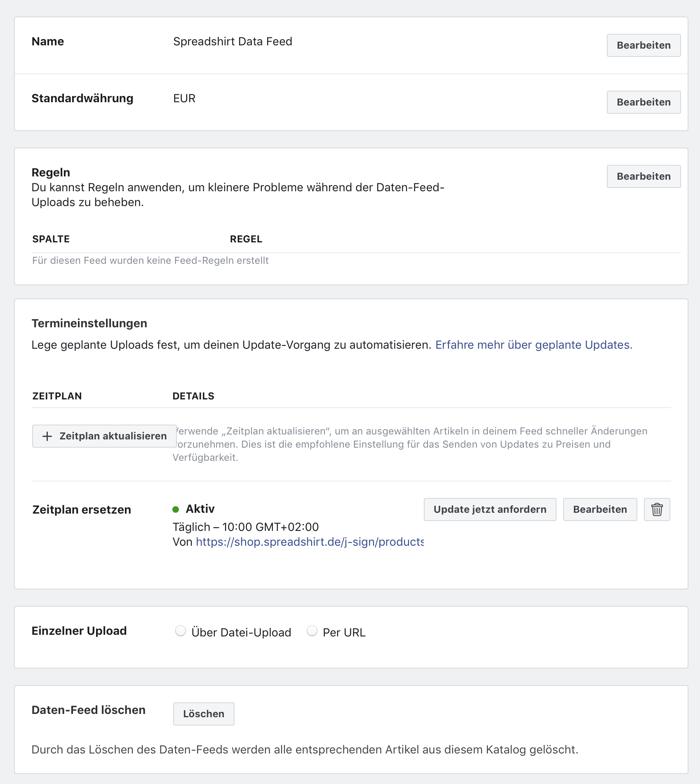The width and height of the screenshot is (700, 784).
Task: Follow the shop.spreadshirt.de feed URL link
Action: [x=310, y=542]
